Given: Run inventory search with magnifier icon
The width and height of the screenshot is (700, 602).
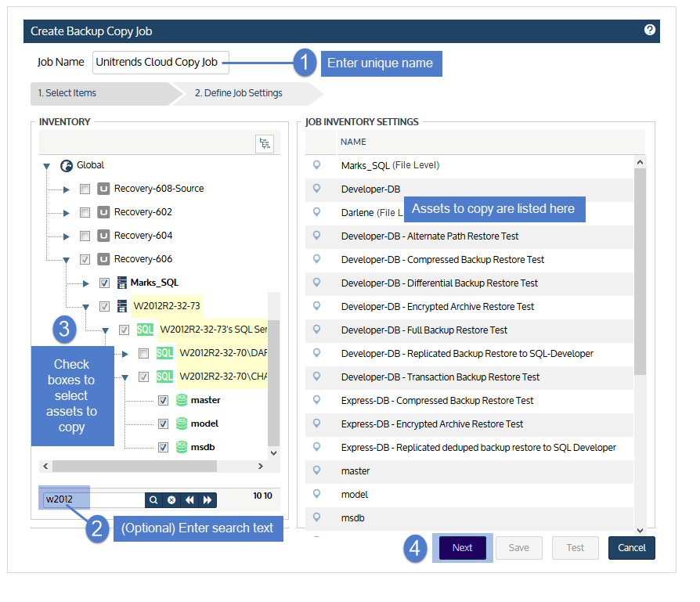Looking at the screenshot, I should pyautogui.click(x=153, y=500).
